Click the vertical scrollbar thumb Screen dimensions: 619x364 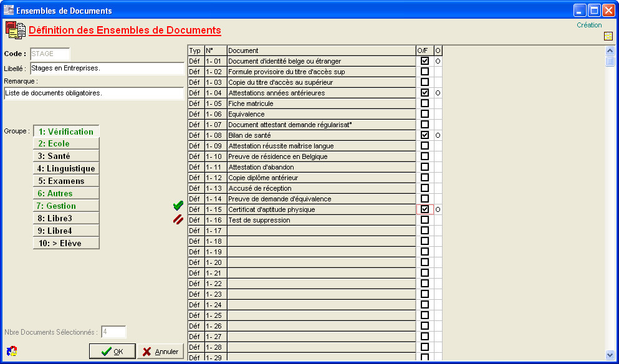click(610, 61)
